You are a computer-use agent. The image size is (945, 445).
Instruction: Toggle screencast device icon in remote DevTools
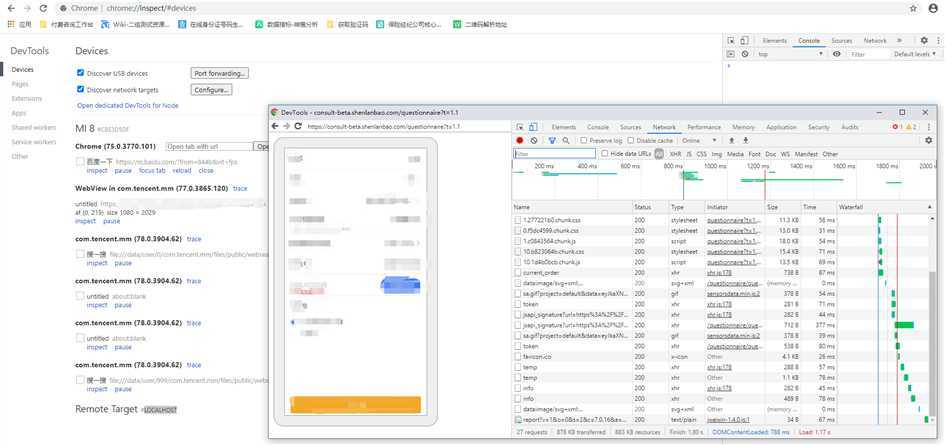(533, 127)
